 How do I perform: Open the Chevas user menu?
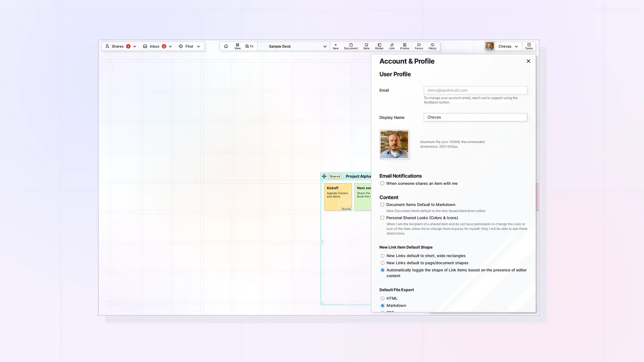(508, 46)
